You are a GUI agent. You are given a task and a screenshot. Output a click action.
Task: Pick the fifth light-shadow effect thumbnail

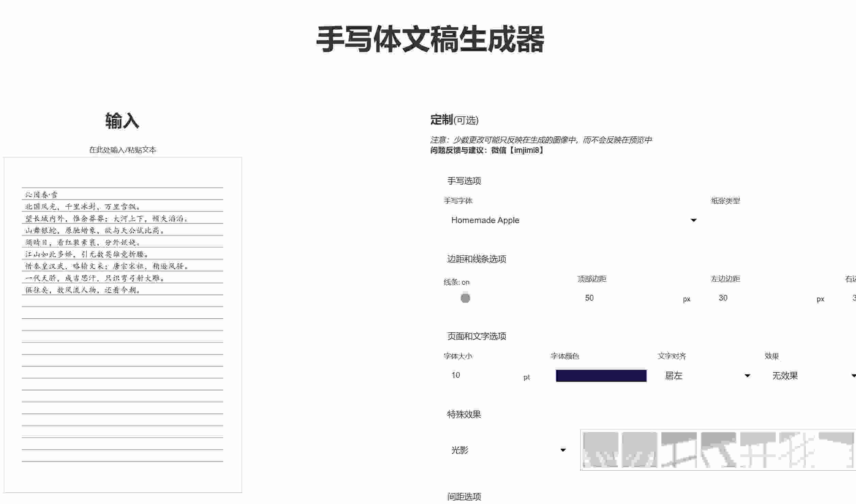[758, 450]
